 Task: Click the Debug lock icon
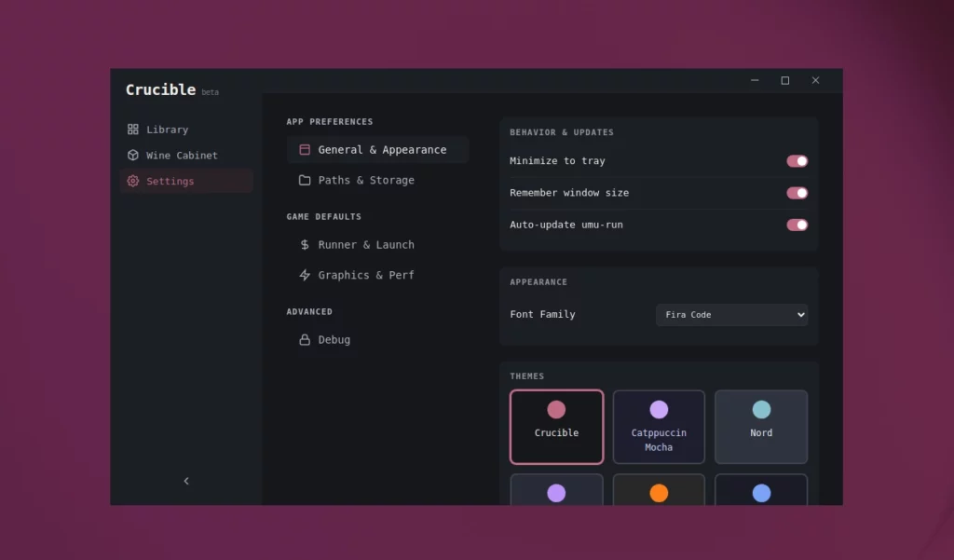[x=304, y=340]
